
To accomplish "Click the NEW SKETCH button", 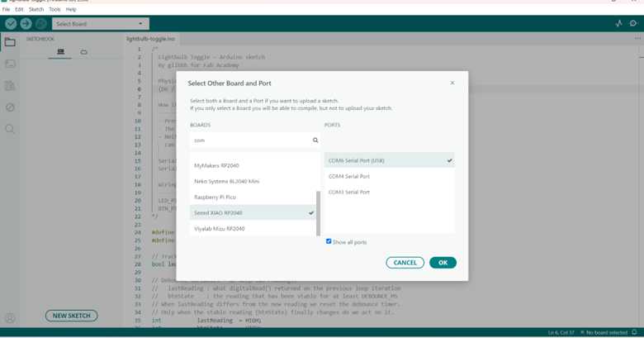I will pos(72,316).
